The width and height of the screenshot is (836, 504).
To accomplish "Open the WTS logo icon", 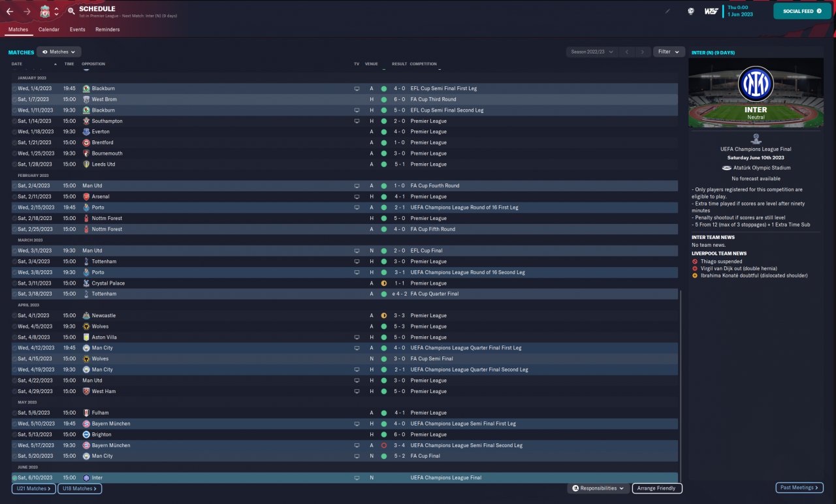I will pyautogui.click(x=711, y=11).
